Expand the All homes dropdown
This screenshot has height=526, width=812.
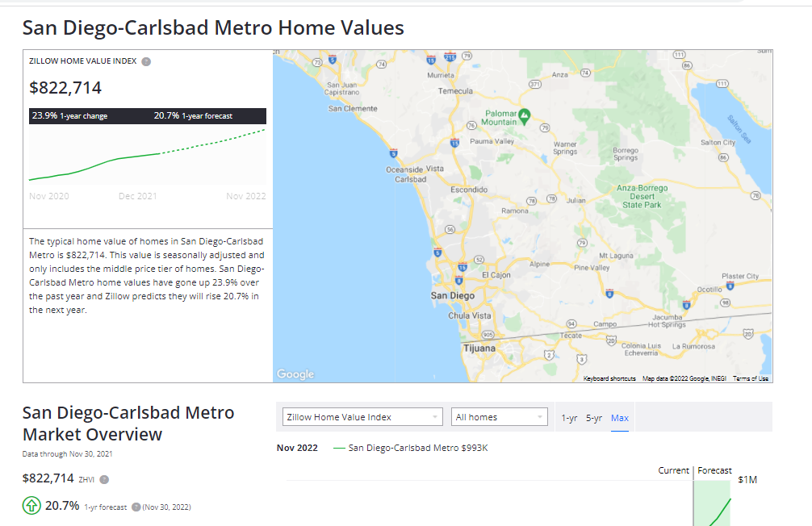click(499, 417)
